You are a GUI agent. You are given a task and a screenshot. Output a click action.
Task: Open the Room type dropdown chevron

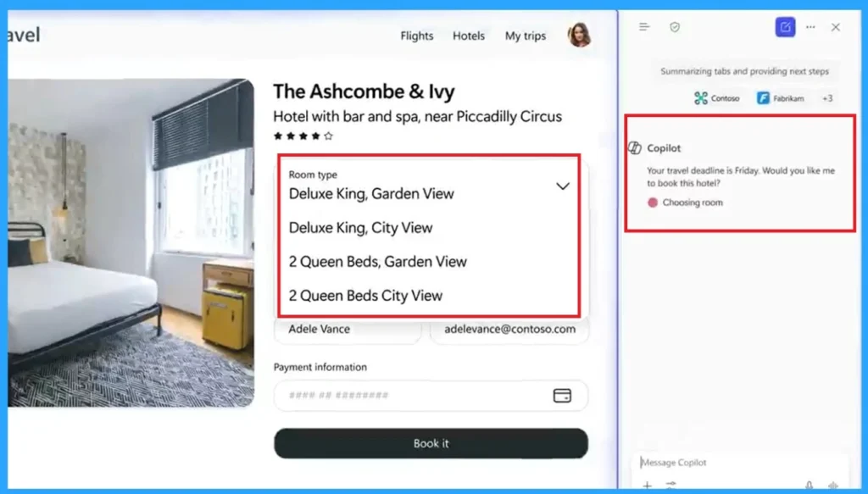(562, 186)
